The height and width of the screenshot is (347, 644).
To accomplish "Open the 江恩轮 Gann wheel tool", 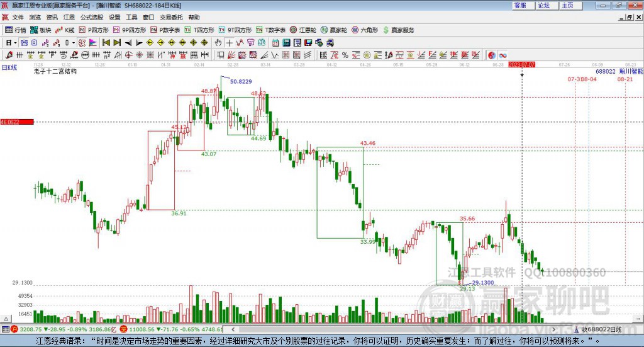I will click(x=303, y=30).
